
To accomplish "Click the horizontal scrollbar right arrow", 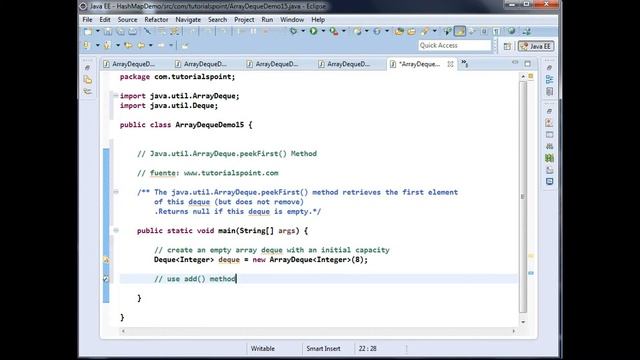I will (513, 331).
